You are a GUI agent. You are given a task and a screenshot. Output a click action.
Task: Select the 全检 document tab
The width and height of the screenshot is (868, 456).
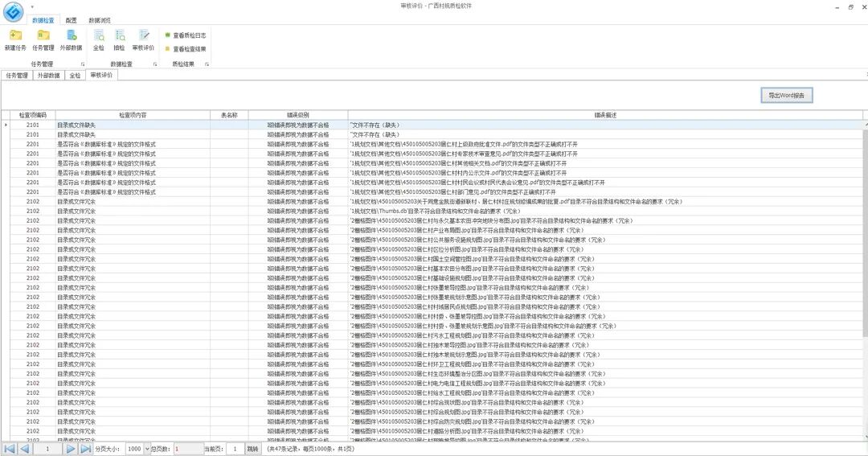[x=76, y=76]
